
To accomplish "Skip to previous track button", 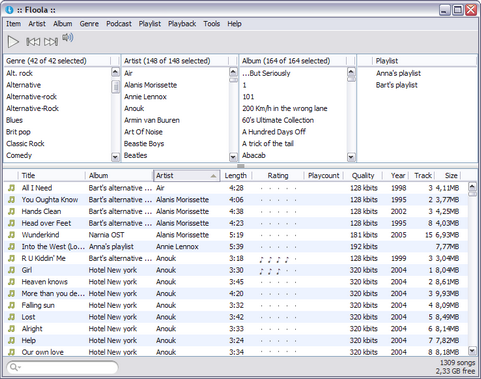I will (x=33, y=42).
